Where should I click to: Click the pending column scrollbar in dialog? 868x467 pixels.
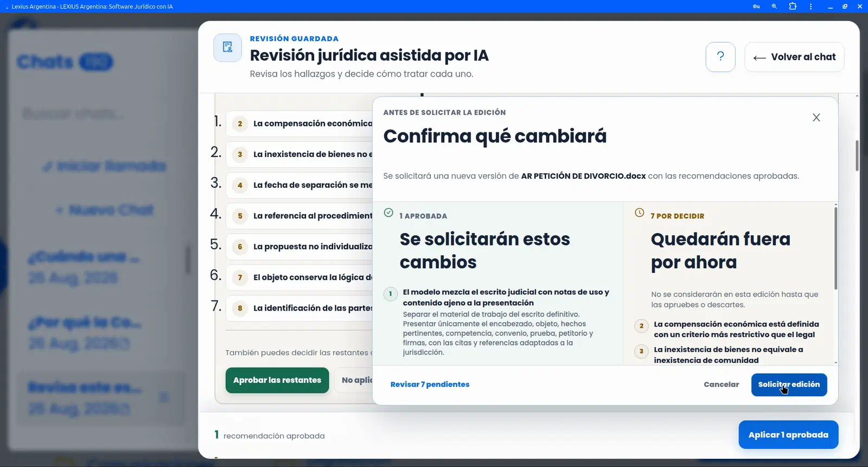(835, 248)
